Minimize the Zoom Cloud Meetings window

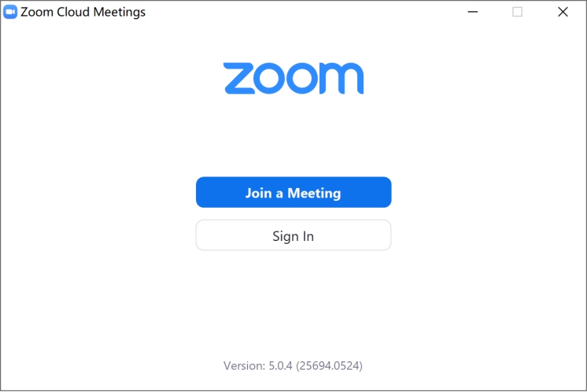[x=473, y=12]
